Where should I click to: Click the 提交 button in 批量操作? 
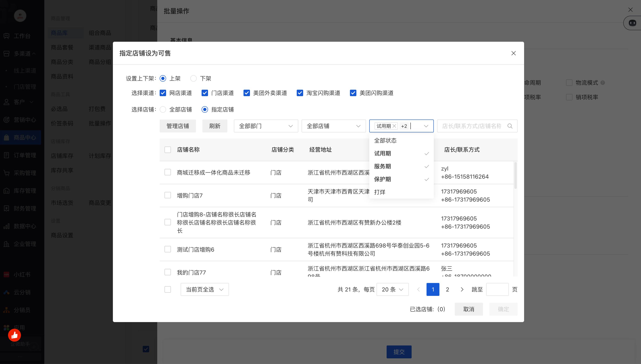[399, 352]
